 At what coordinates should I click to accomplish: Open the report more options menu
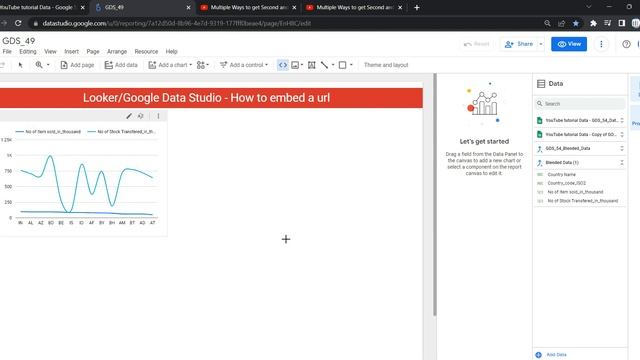click(x=601, y=44)
